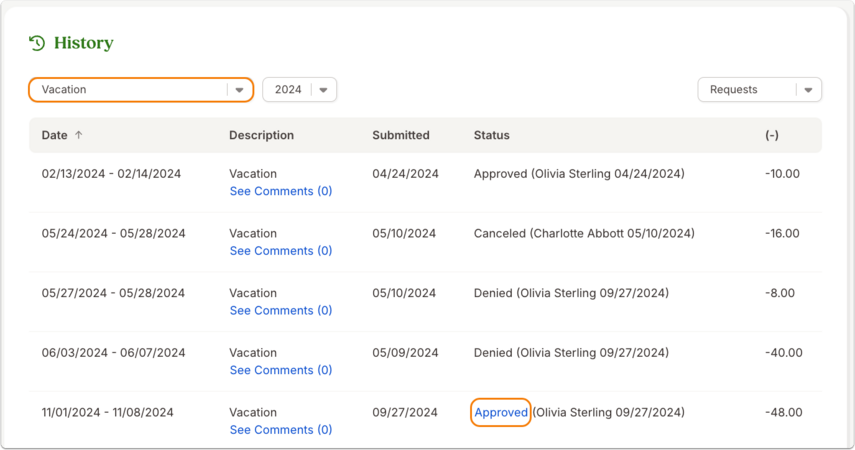This screenshot has width=855, height=450.
Task: Click the Status column header
Action: pyautogui.click(x=491, y=135)
